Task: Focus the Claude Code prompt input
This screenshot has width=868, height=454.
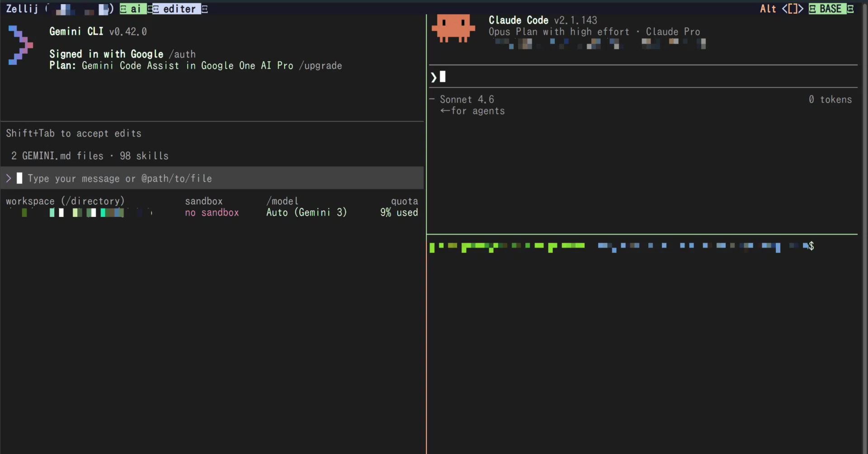Action: coord(643,77)
